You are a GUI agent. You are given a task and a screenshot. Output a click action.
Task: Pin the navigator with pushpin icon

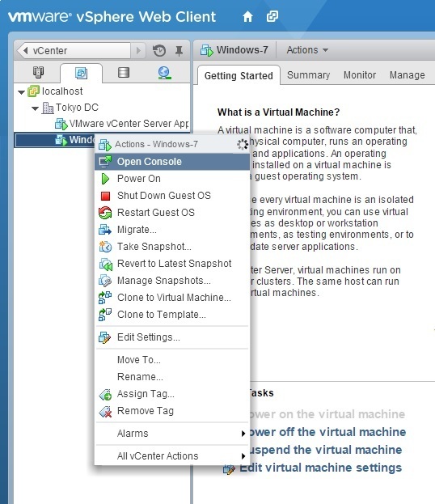(x=179, y=50)
